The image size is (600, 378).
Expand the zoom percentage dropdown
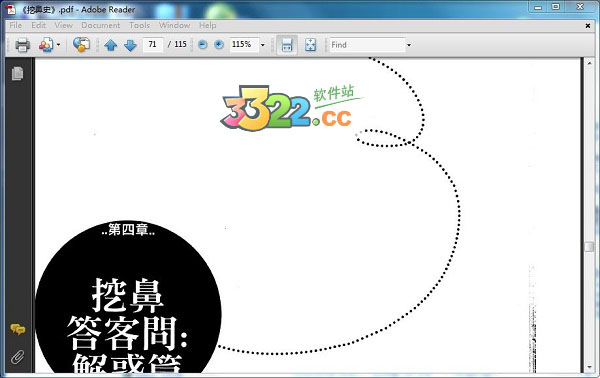pos(262,45)
